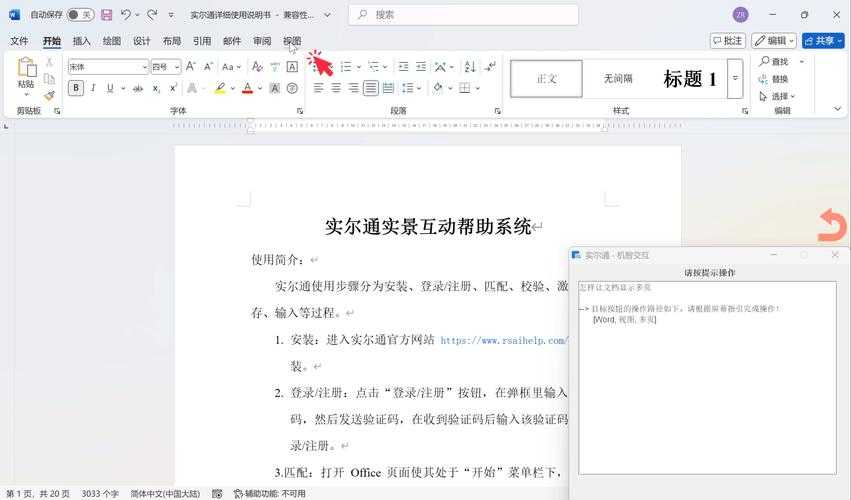The image size is (851, 500).
Task: Open text effects with the outlined A
Action: point(192,88)
